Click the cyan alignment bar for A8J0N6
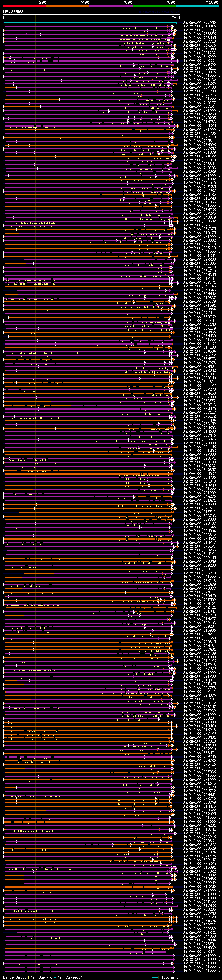The height and width of the screenshot is (980, 222). click(x=90, y=23)
